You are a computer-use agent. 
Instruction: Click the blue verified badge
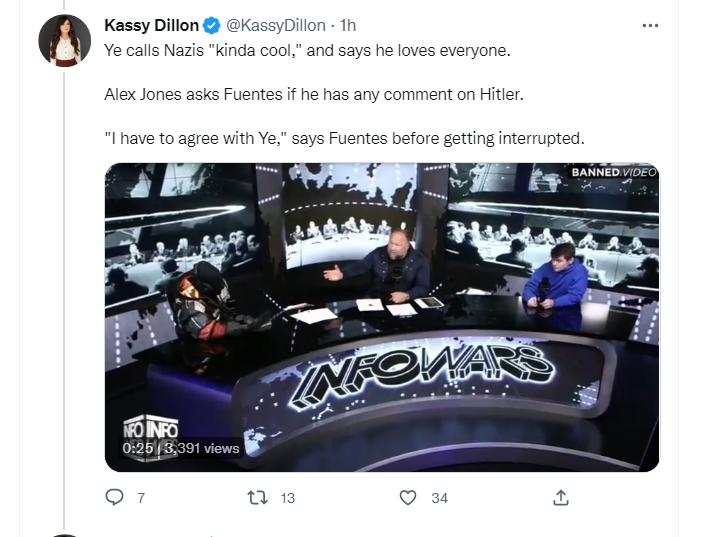[x=211, y=26]
